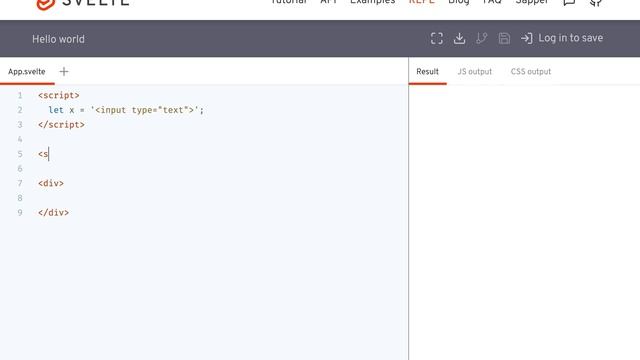Save the REPL floppy disk icon
The image size is (640, 360).
(x=504, y=38)
